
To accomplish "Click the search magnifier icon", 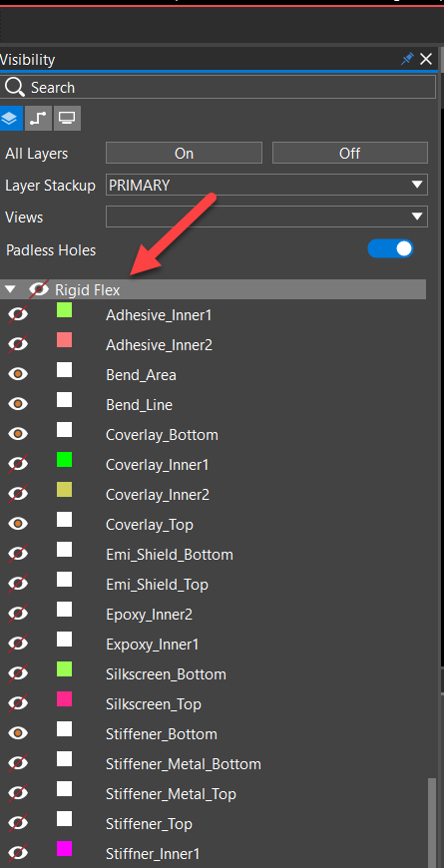I will (x=15, y=88).
